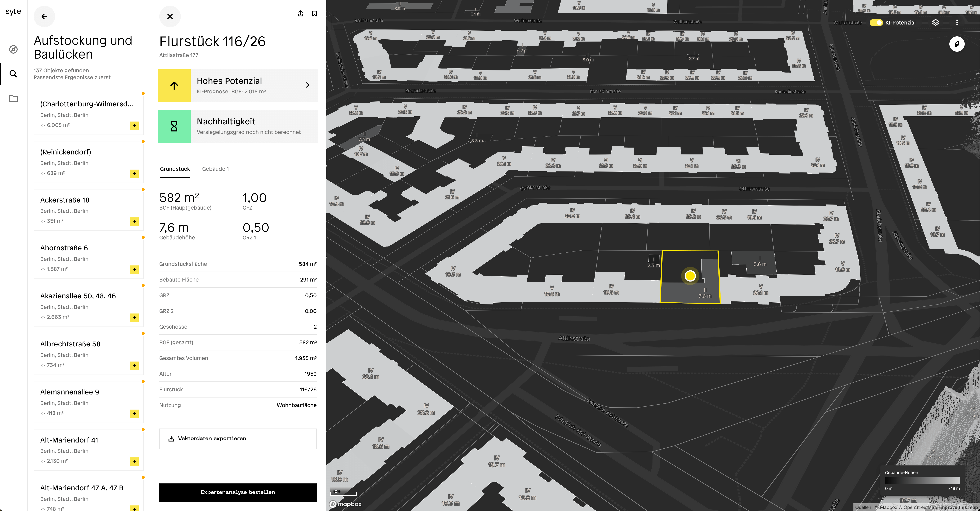Click the share/upload icon
980x511 pixels.
300,14
